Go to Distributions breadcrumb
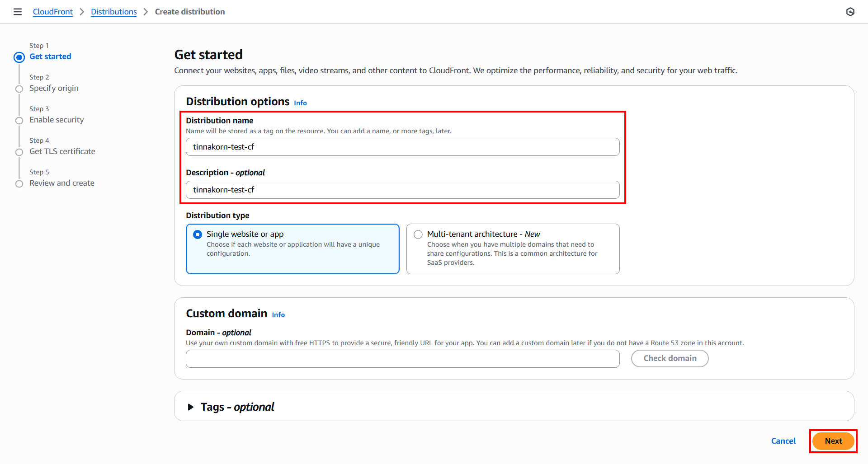 point(113,12)
